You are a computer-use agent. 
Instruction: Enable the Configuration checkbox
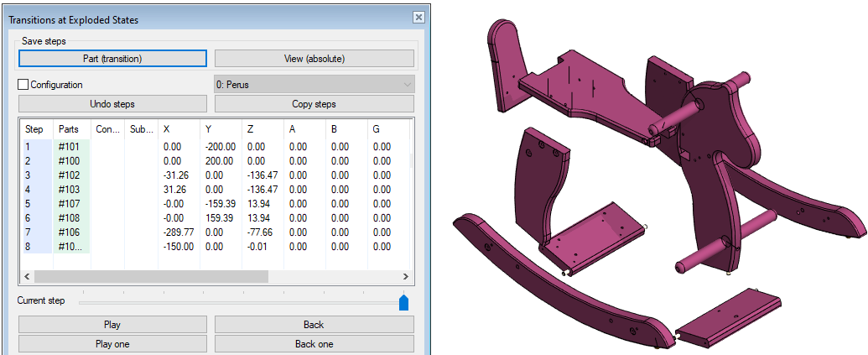point(23,85)
